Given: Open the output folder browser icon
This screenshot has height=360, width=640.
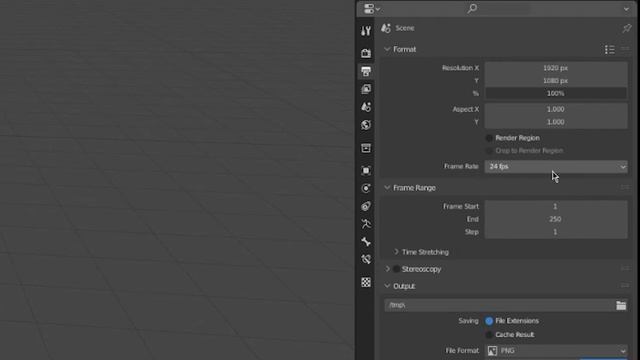Looking at the screenshot, I should [621, 305].
